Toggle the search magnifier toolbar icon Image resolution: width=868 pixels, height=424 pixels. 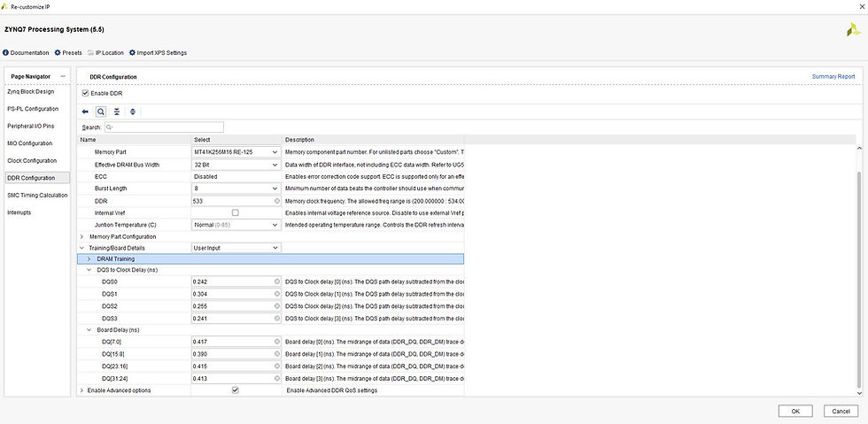point(101,112)
